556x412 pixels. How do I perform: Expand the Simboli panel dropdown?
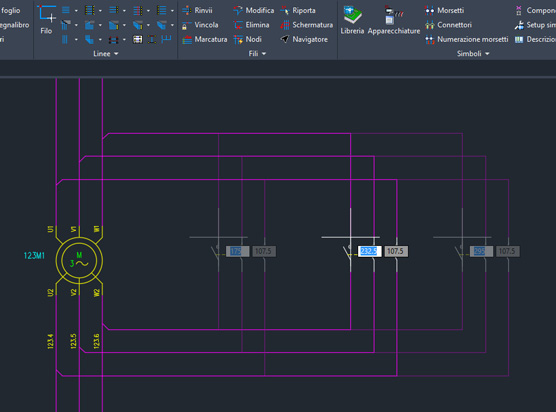[473, 54]
